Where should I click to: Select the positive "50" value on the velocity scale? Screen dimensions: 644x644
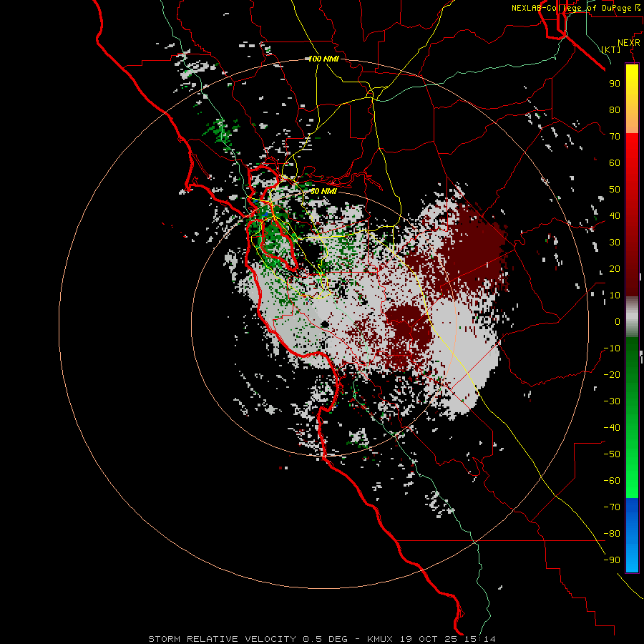[x=615, y=190]
